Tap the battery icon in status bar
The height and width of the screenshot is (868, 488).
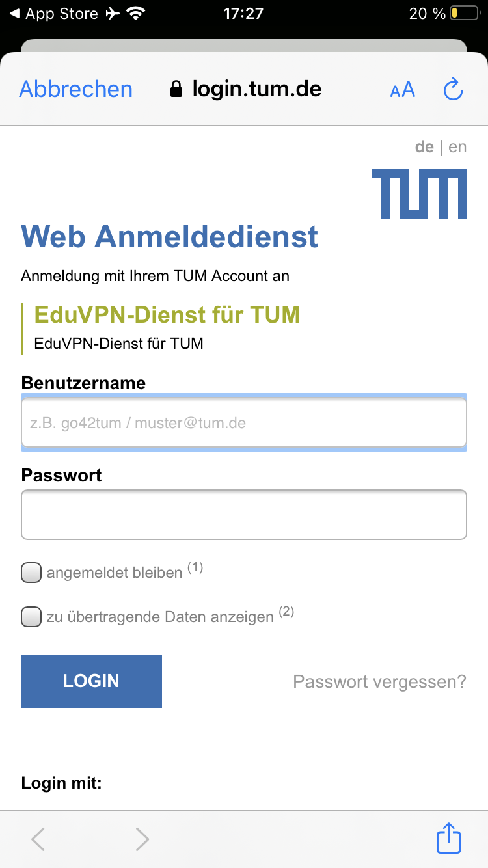(463, 14)
